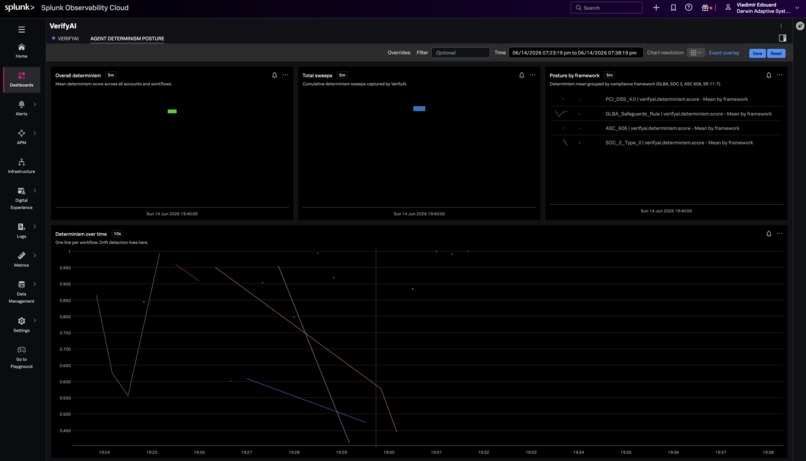Click alert bell on Overall determinism chart
The height and width of the screenshot is (461, 806).
pos(274,75)
